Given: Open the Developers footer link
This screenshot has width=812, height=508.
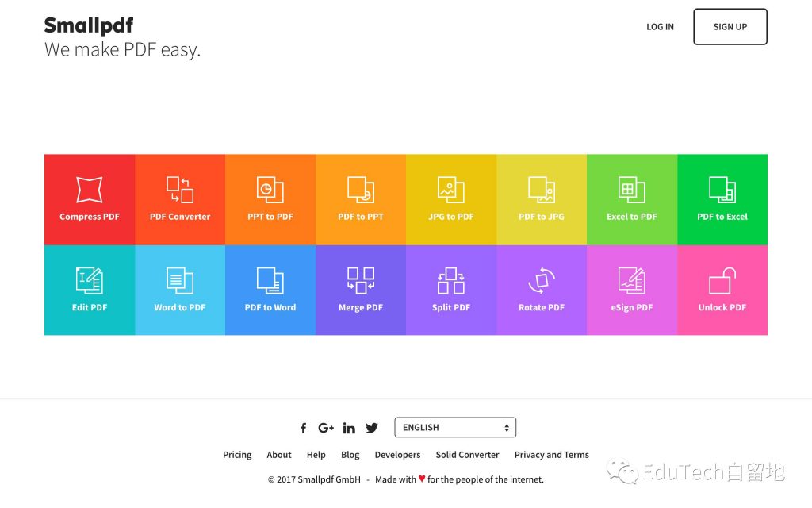Looking at the screenshot, I should click(x=398, y=455).
